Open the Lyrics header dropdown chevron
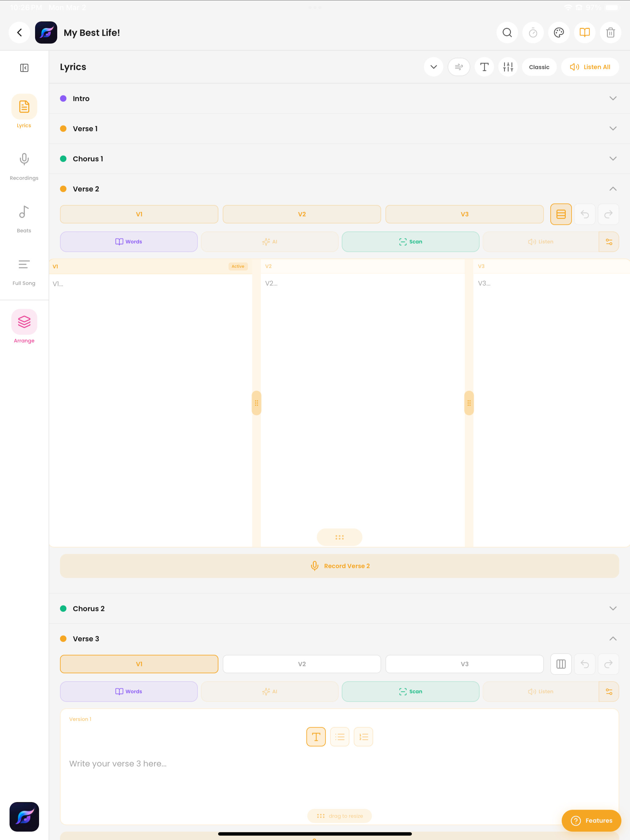 point(433,67)
